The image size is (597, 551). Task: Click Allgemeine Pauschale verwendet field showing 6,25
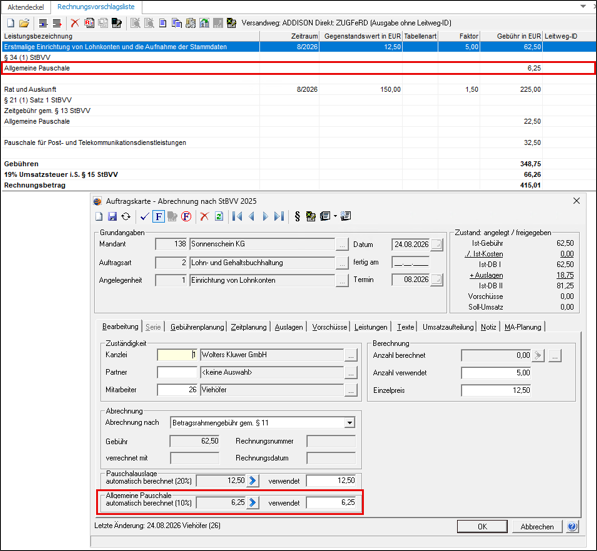point(332,503)
